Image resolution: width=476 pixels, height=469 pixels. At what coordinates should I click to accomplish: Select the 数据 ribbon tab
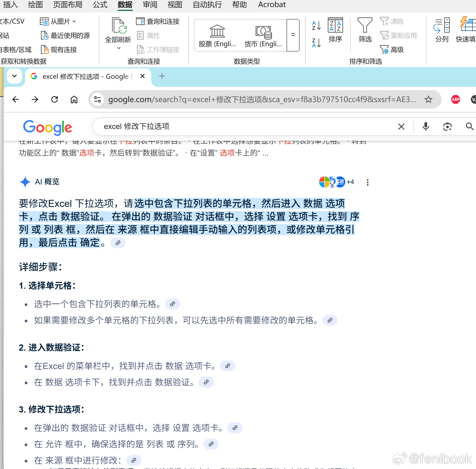pyautogui.click(x=125, y=5)
